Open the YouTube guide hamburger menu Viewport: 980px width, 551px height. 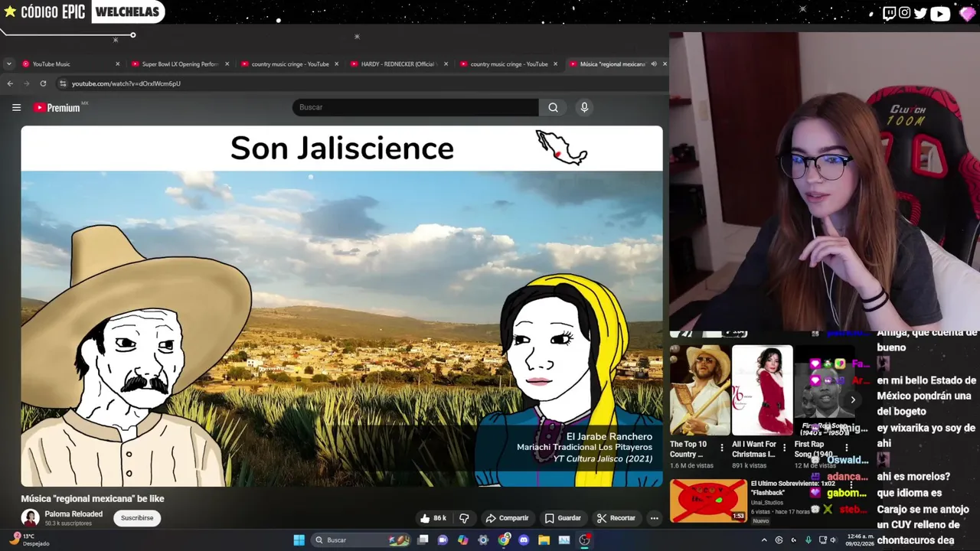16,107
